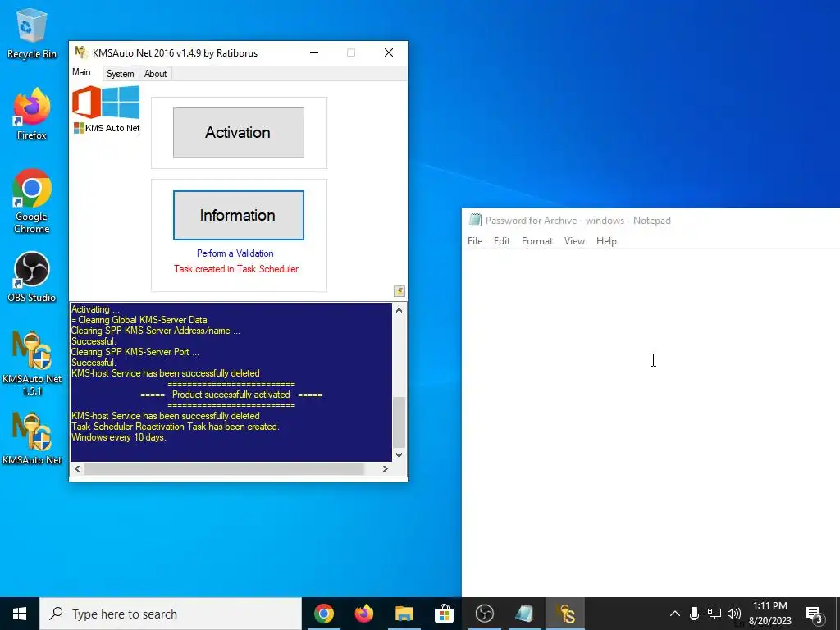Click Perform a Validation link
840x630 pixels.
tap(235, 253)
